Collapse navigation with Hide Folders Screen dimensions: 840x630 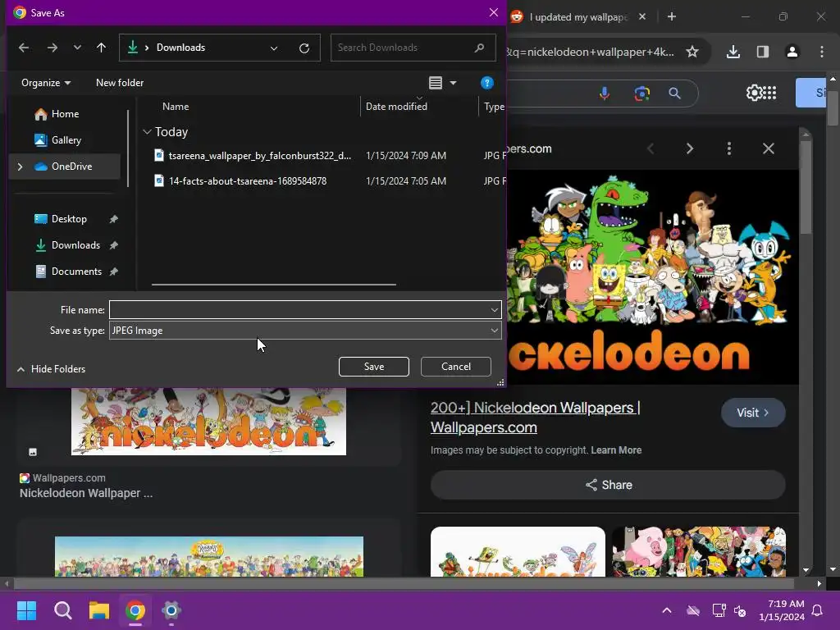(51, 369)
